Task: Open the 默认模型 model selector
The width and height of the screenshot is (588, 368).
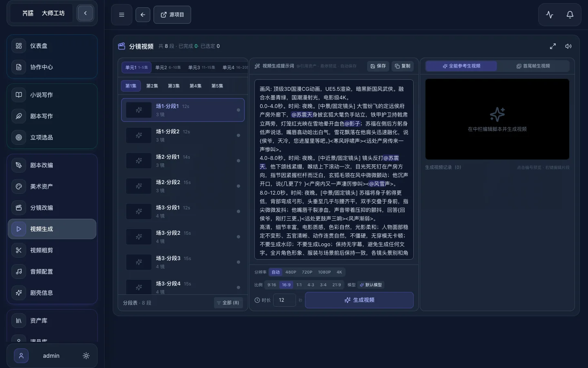Action: tap(371, 285)
